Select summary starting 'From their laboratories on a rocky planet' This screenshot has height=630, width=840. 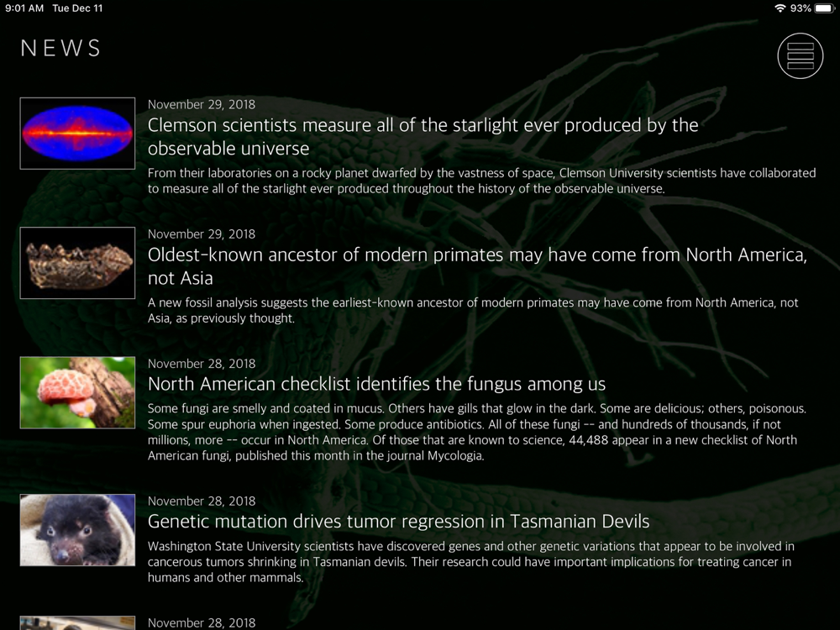coord(481,181)
